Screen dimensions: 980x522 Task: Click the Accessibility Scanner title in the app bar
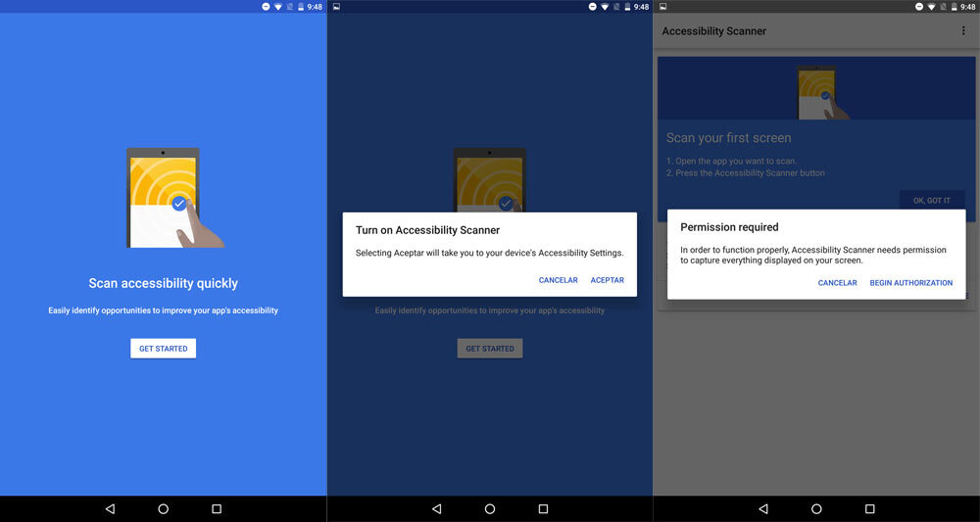pyautogui.click(x=713, y=31)
